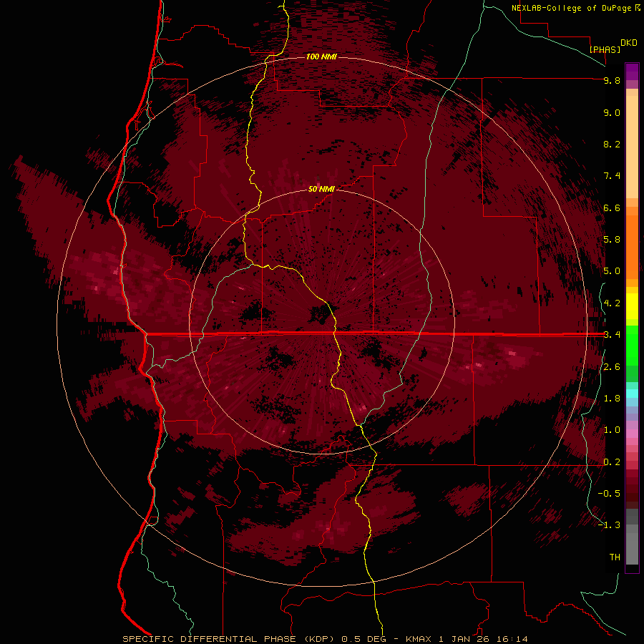Click the 0.2 value on the color scale
This screenshot has width=644, height=644.
612,462
